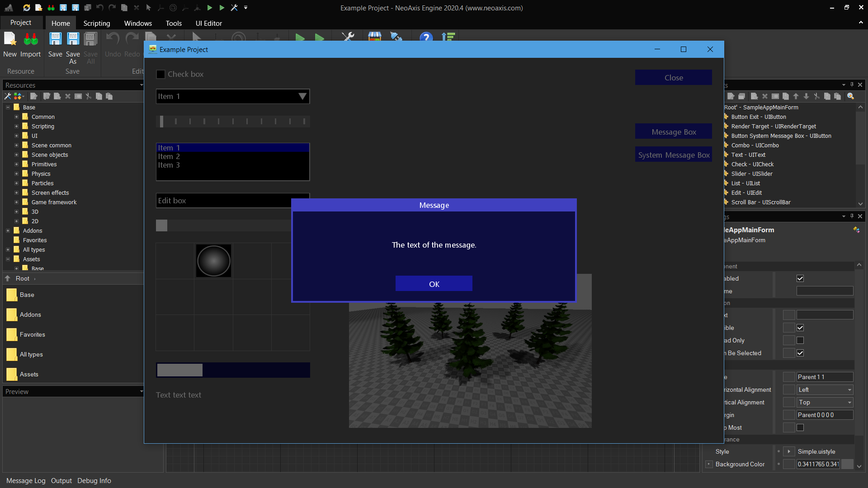The width and height of the screenshot is (868, 488).
Task: Open the UI Editor ribbon tab
Action: click(x=208, y=23)
